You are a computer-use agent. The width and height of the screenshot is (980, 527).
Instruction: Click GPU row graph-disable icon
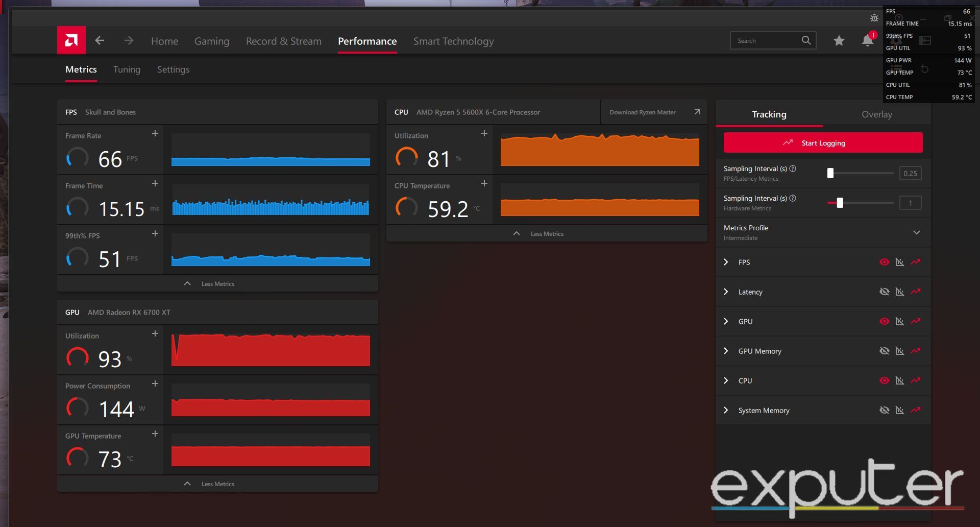pyautogui.click(x=900, y=321)
